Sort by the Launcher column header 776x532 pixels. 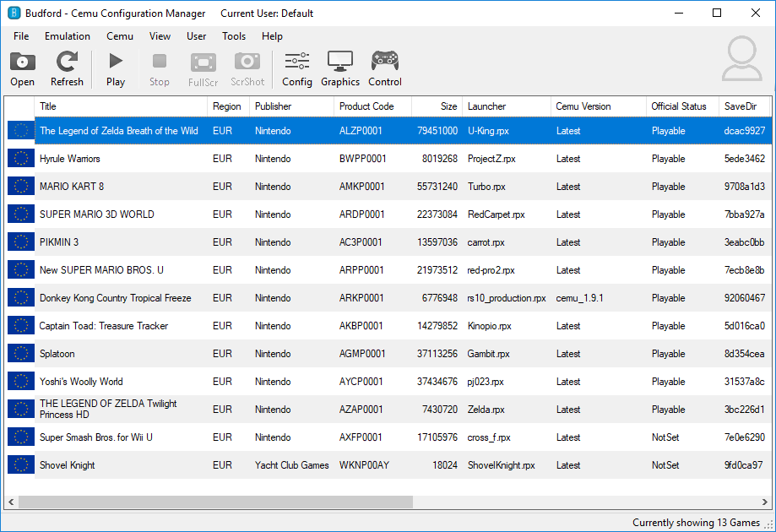(507, 106)
